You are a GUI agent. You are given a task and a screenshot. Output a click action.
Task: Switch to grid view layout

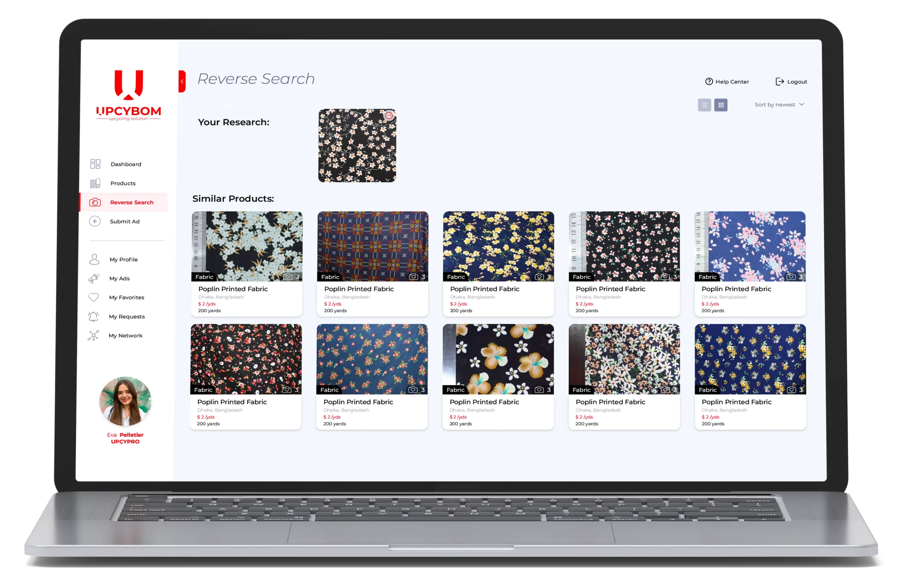720,105
